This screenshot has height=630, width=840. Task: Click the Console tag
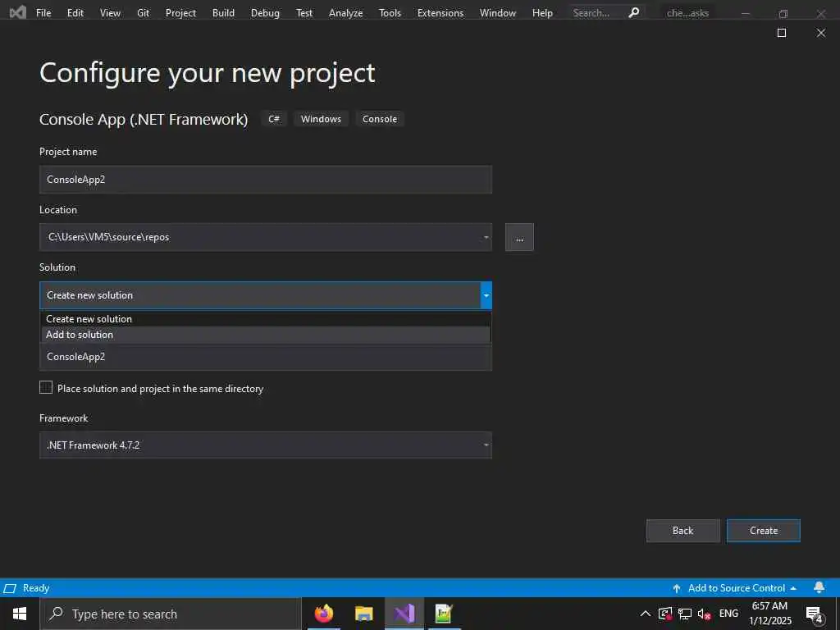pos(380,119)
